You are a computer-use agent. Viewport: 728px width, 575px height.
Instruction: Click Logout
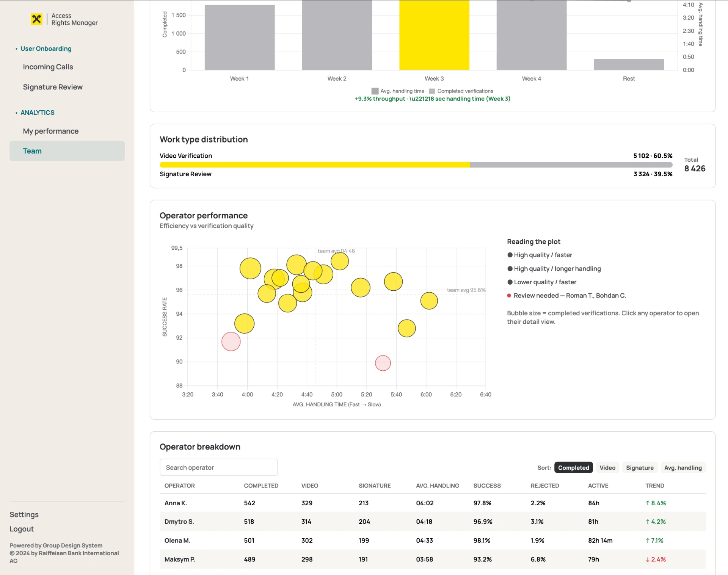[22, 529]
